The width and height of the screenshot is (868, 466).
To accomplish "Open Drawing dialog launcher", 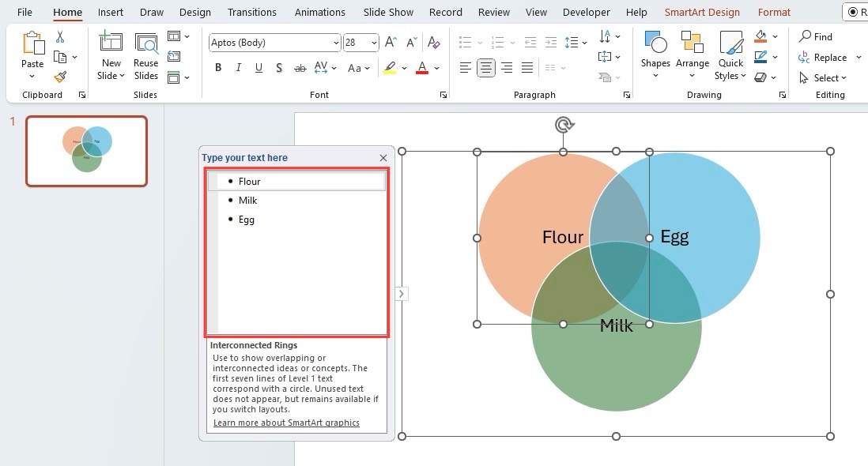I will 782,95.
